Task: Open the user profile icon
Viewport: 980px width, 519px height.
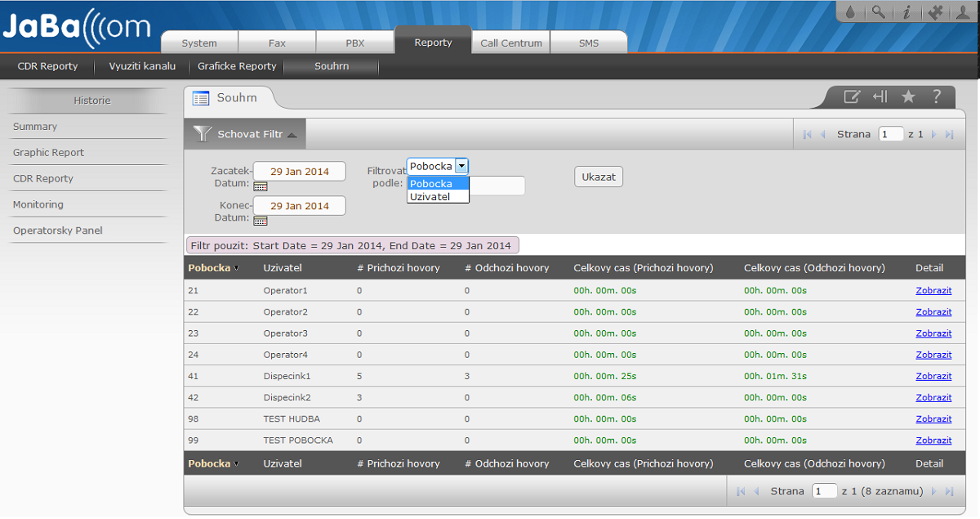Action: point(964,11)
